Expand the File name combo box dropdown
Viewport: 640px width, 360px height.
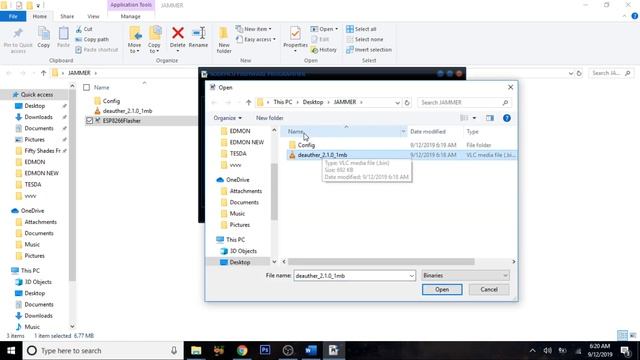[411, 276]
